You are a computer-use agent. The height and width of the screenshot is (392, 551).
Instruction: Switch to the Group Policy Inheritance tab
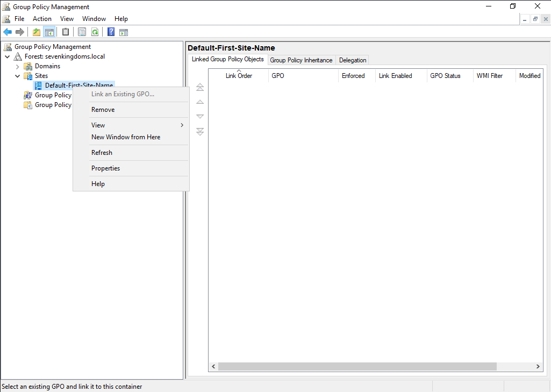(x=301, y=60)
